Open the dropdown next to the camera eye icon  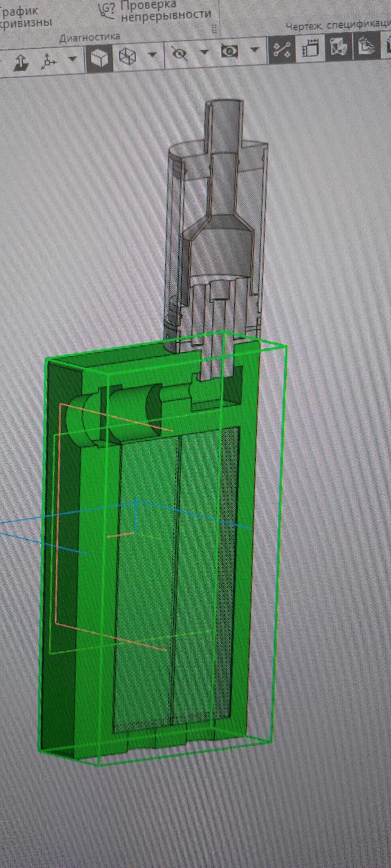(255, 51)
